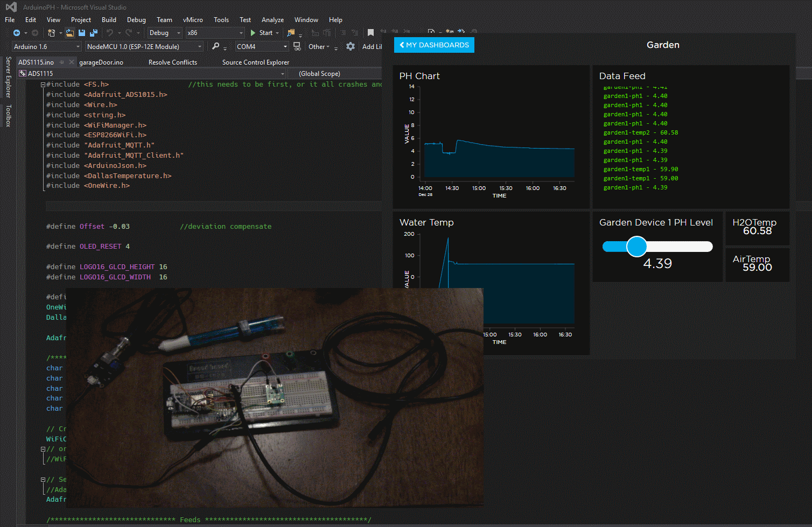Collapse the '// or' comment block

pos(43,449)
